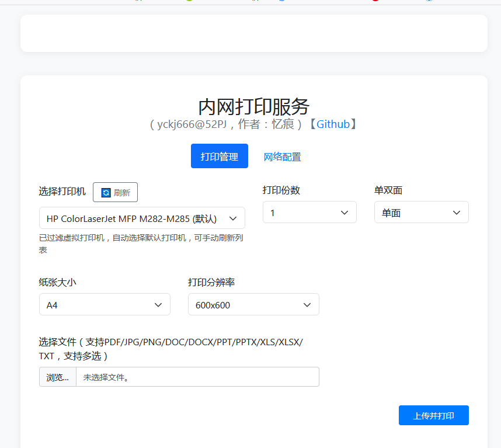
Task: Click the chevron arrow in the 单双面 box
Action: (x=457, y=213)
